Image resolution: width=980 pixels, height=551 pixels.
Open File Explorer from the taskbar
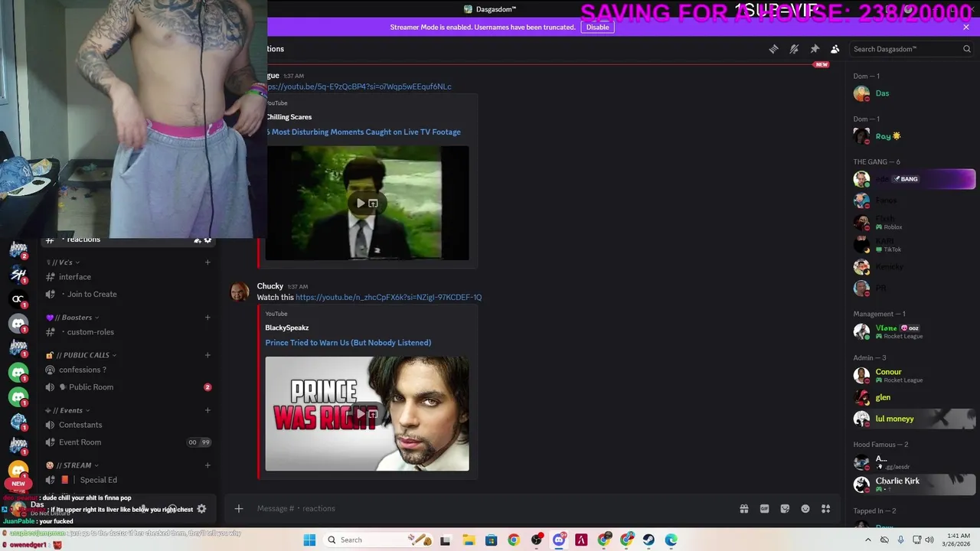point(469,540)
